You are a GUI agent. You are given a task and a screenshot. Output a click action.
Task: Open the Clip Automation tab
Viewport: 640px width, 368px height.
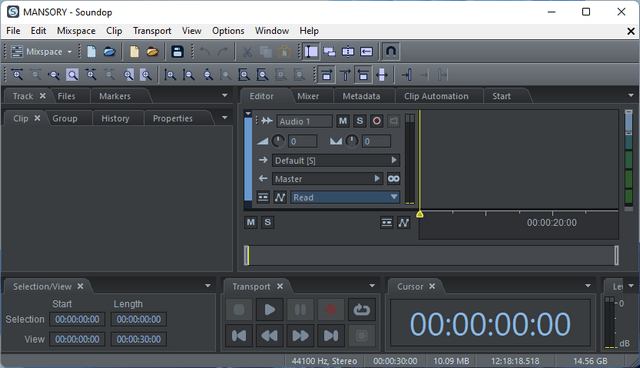436,96
